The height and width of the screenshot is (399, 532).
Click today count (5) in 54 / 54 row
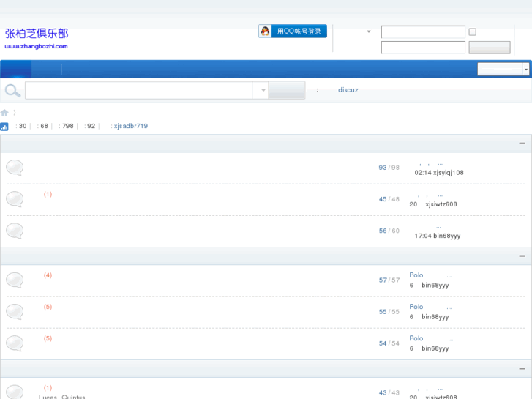click(48, 338)
